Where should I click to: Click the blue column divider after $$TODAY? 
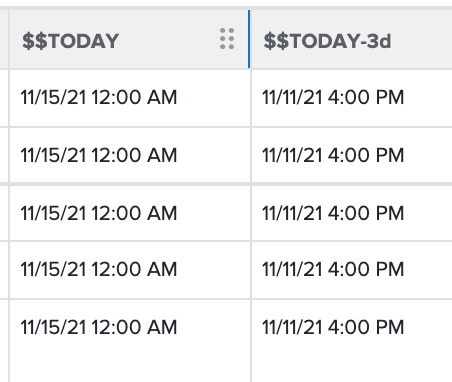click(x=249, y=39)
